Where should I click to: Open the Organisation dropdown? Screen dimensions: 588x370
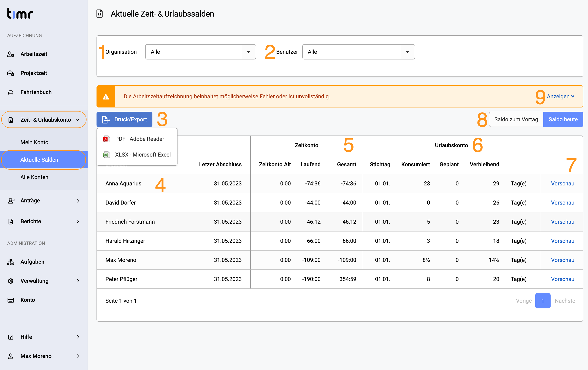pyautogui.click(x=200, y=52)
